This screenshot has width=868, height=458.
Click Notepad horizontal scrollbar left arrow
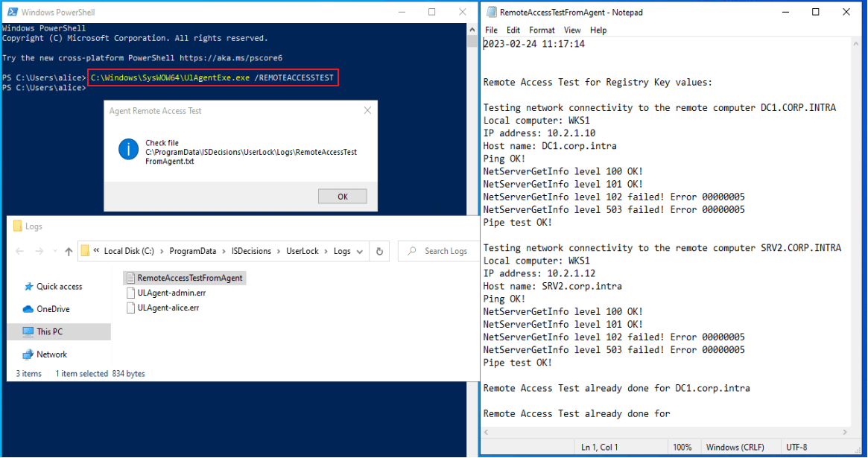[487, 432]
